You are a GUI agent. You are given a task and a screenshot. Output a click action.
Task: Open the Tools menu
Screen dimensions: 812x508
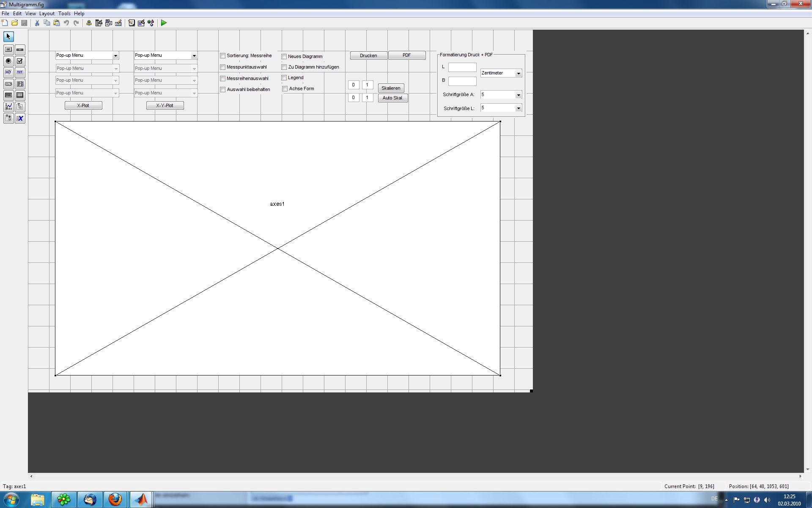64,14
